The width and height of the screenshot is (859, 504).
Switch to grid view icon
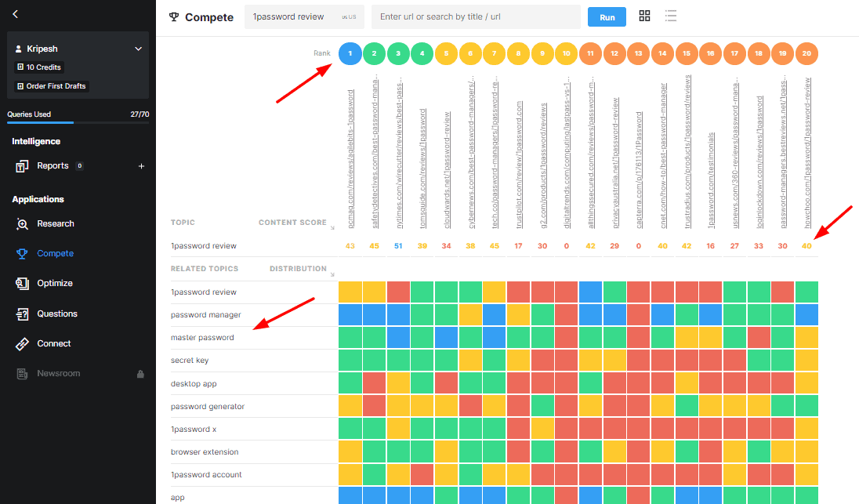tap(644, 16)
